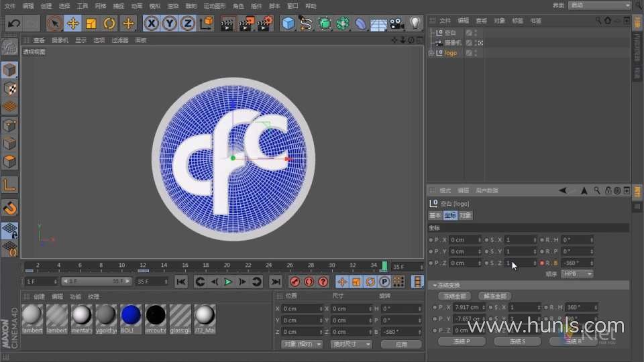Click Record Active Objects red key button
Screen dimensions: 644x362
pos(294,282)
